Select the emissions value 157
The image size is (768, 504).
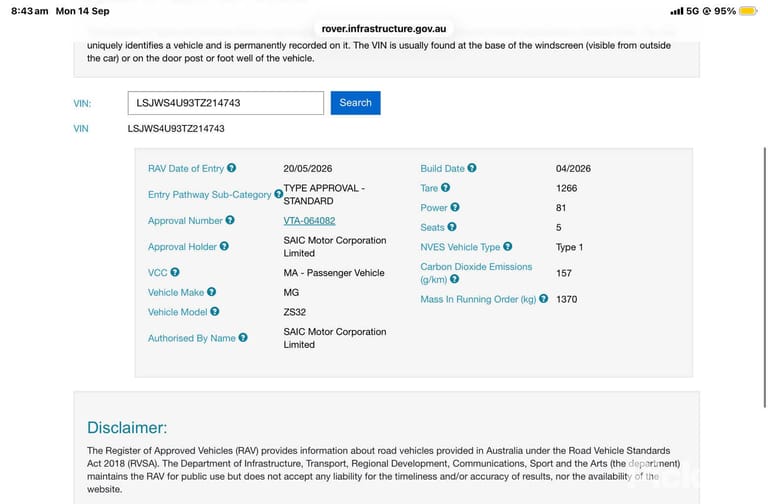pyautogui.click(x=564, y=273)
